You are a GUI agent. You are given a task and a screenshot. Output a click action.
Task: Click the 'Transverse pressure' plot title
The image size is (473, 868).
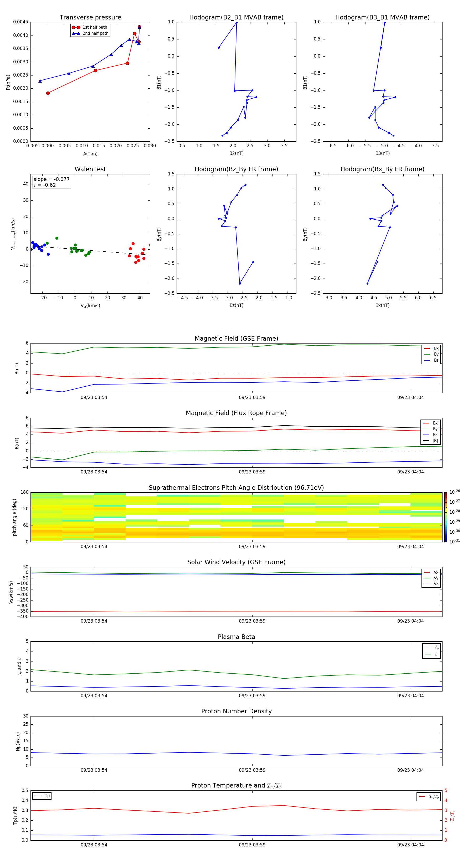tap(90, 18)
